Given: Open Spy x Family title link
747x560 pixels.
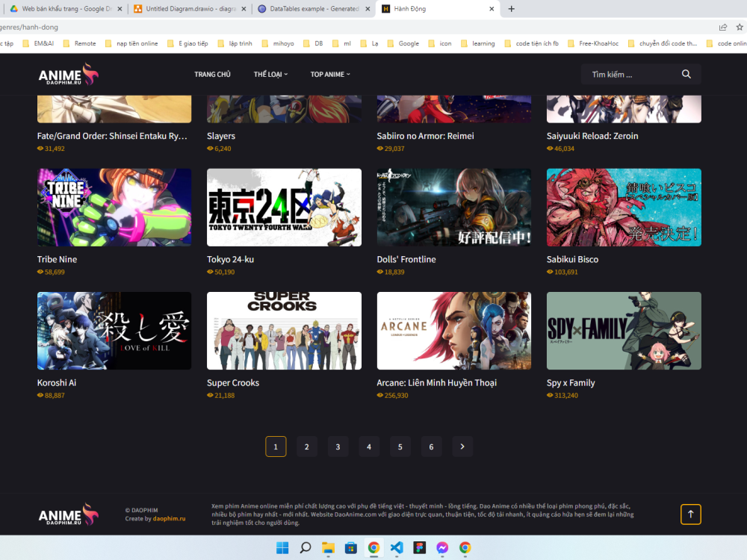Looking at the screenshot, I should (571, 383).
